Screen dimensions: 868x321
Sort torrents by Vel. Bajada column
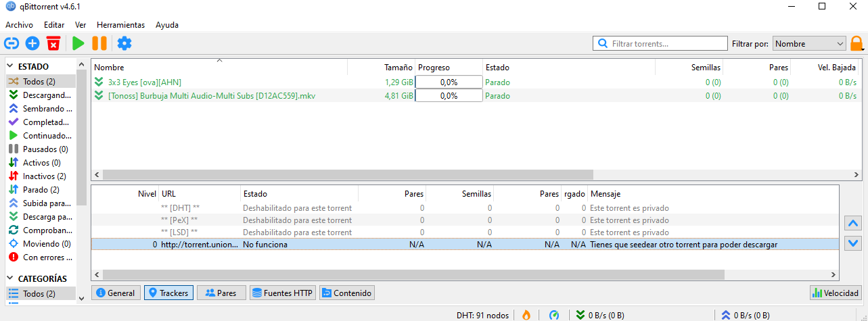pyautogui.click(x=826, y=68)
